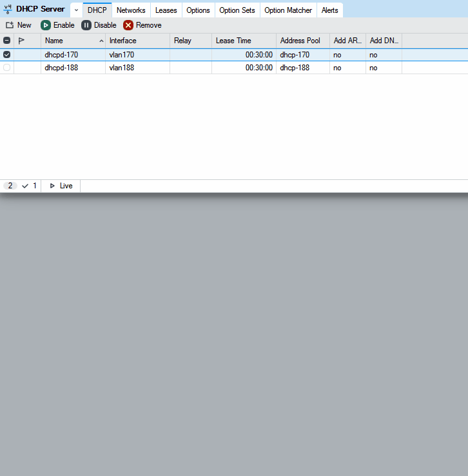Open the dropdown next to DHCP Server title
The width and height of the screenshot is (468, 476).
coord(77,10)
